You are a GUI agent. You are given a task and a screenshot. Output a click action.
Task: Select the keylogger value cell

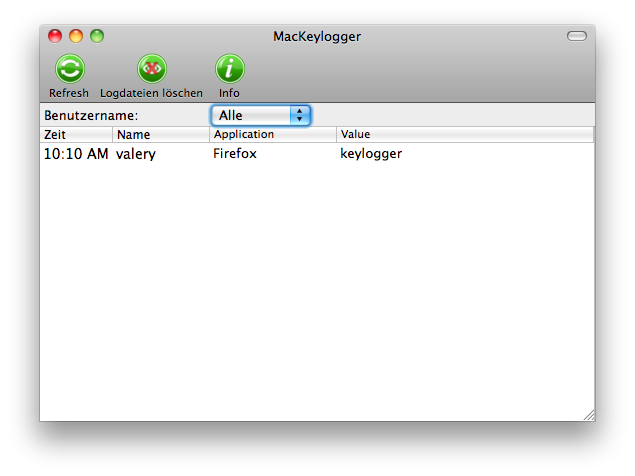coord(371,154)
